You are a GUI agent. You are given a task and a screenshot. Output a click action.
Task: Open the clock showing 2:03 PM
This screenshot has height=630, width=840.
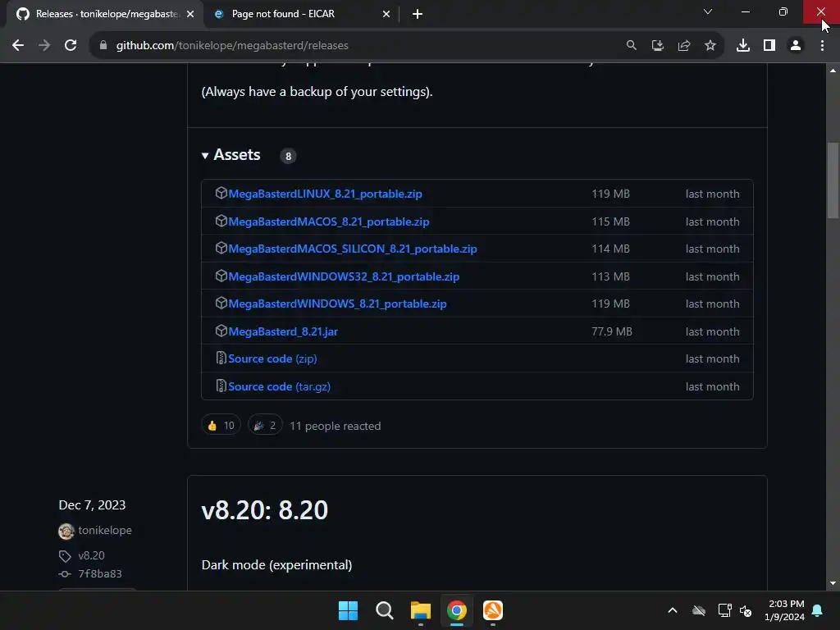point(784,610)
